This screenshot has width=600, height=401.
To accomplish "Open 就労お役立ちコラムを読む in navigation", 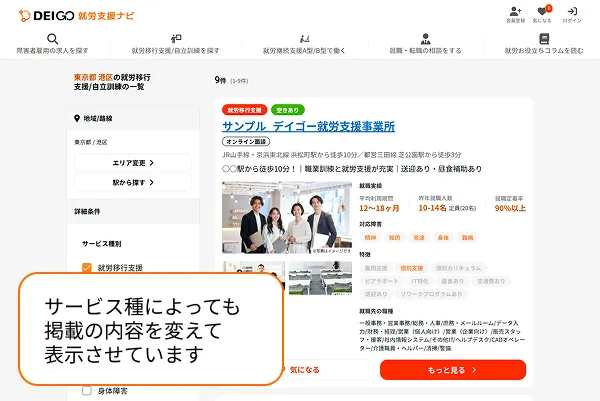I will (x=544, y=44).
